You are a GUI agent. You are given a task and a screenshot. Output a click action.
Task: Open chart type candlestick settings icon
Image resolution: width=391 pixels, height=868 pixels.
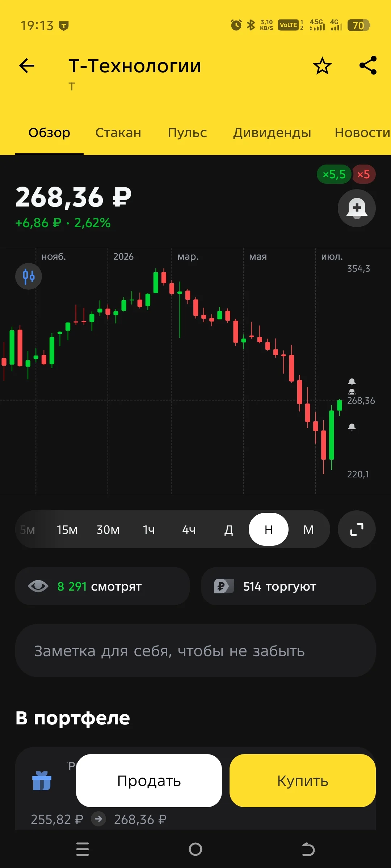click(x=29, y=276)
